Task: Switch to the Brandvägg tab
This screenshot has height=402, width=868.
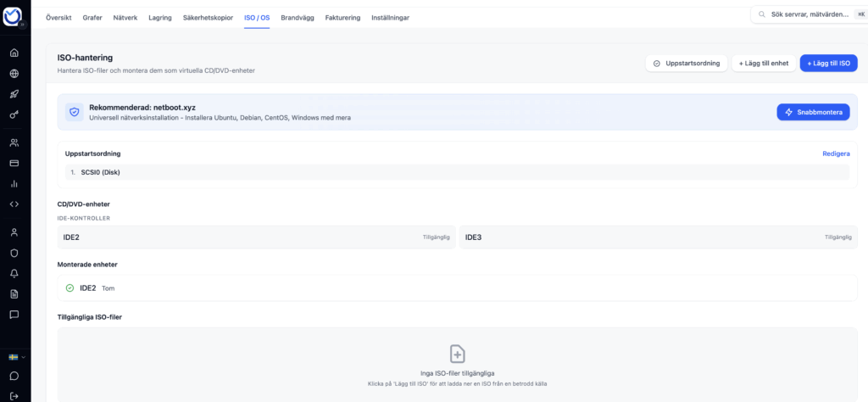Action: click(298, 17)
